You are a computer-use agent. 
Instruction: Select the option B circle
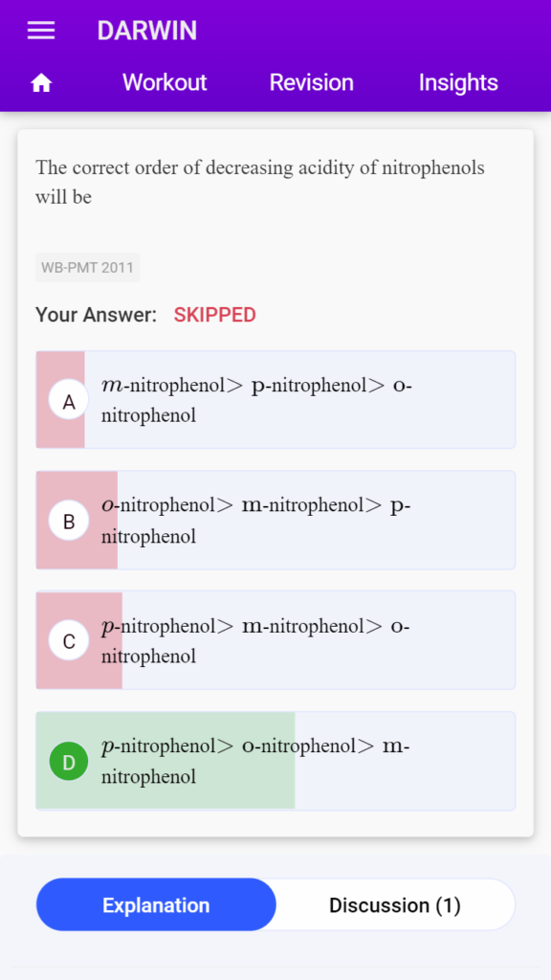tap(69, 520)
